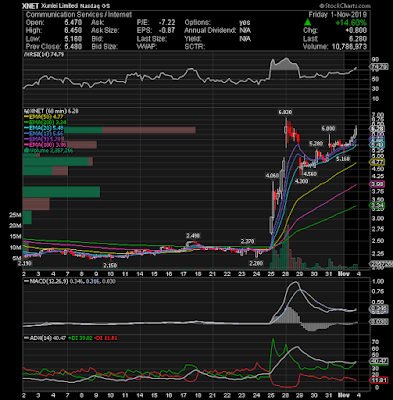This screenshot has width=393, height=400.
Task: Click the Options value yes
Action: (244, 23)
